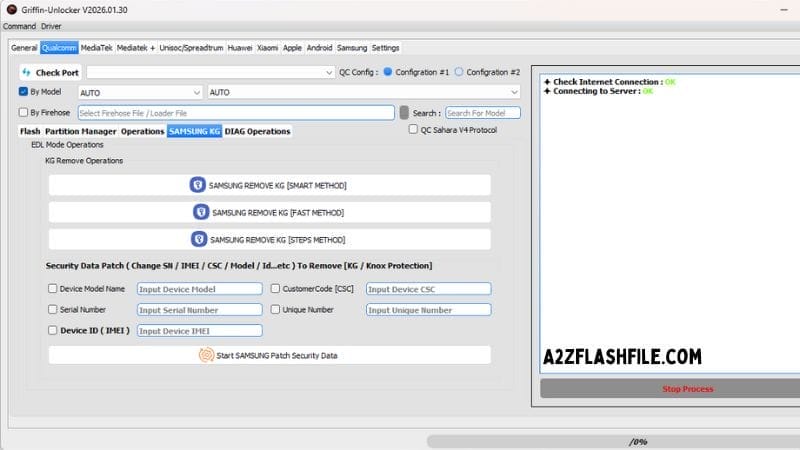The height and width of the screenshot is (450, 800).
Task: Click the Input Device IMEI field
Action: click(x=199, y=331)
